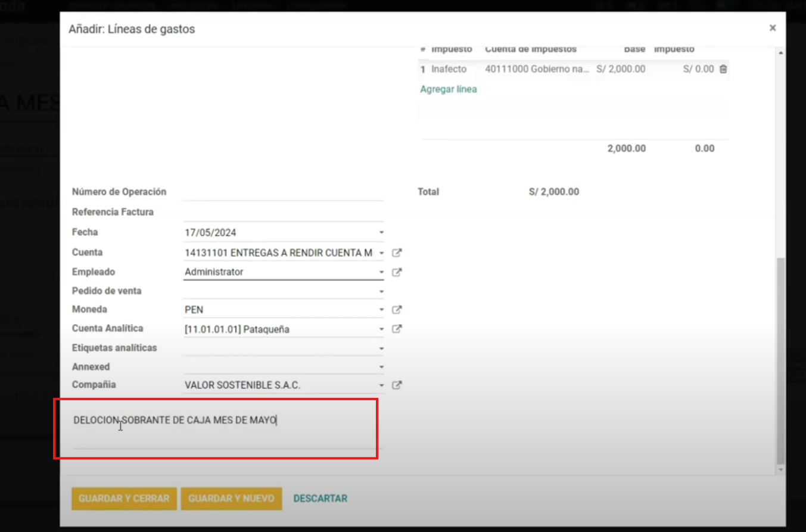Click Guardar y Nuevo button
Screen dimensions: 806x532
[x=231, y=499]
